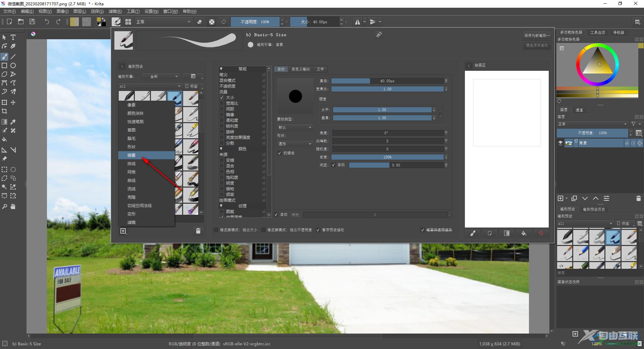
Task: Open layer blending mode dropdown in Layers panel
Action: [592, 124]
